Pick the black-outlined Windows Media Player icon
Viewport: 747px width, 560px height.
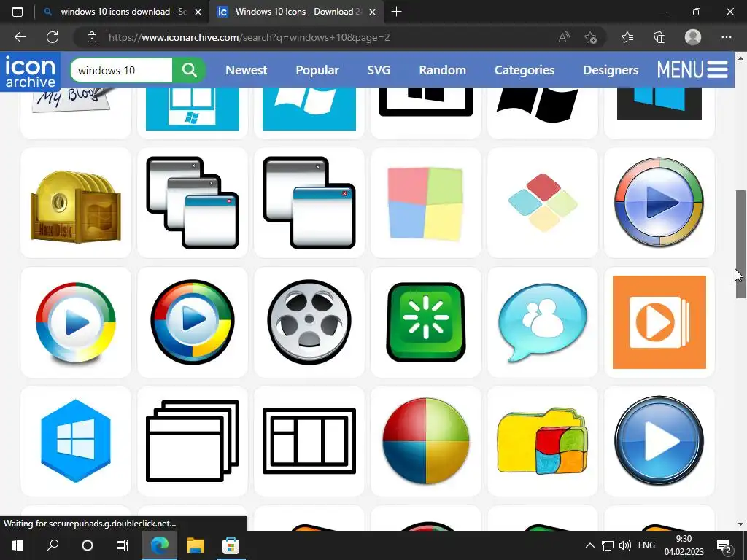(193, 322)
